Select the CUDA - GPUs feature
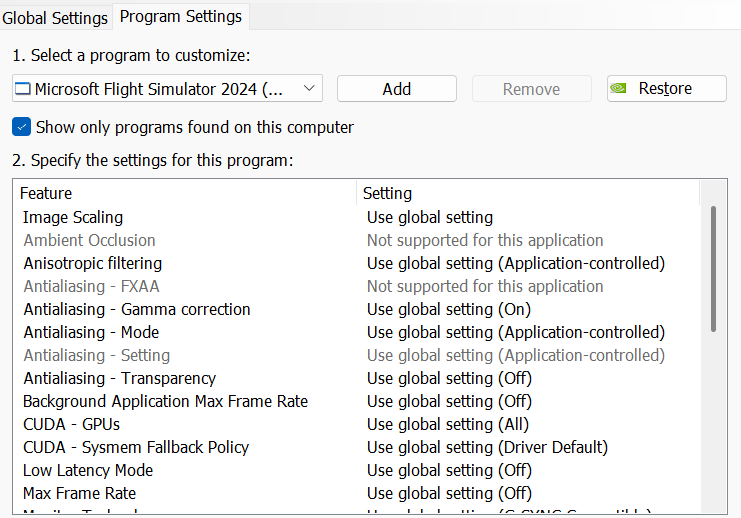Viewport: 741px width, 518px height. point(71,424)
